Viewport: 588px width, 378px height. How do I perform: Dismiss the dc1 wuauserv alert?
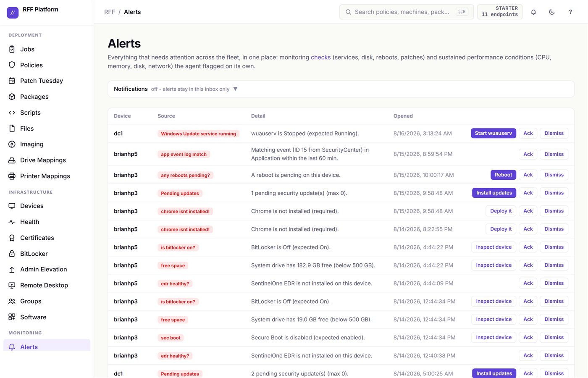pyautogui.click(x=554, y=133)
